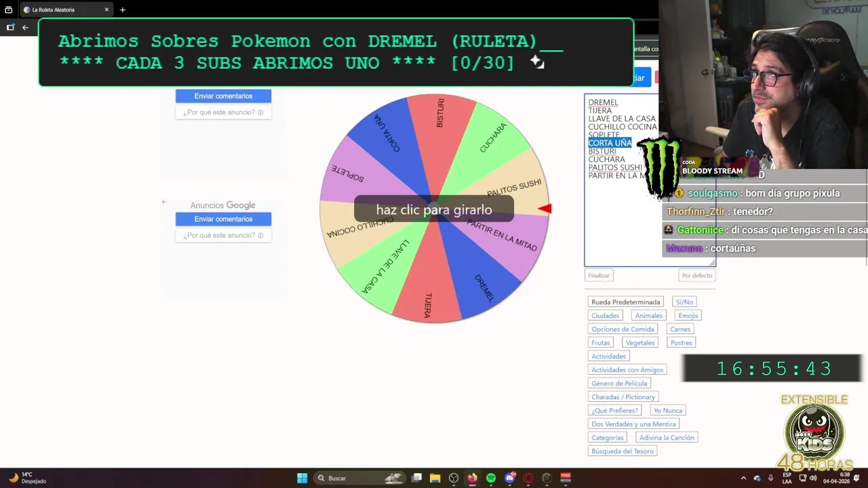Select the ¿Qué Prefieres? preset

tap(614, 411)
